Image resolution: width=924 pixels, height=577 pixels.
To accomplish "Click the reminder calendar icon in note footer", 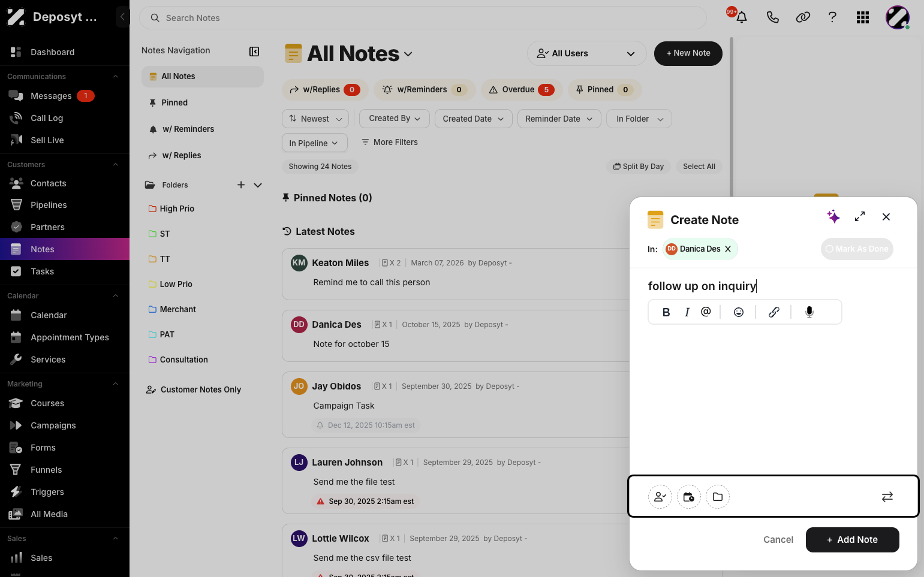I will pos(689,497).
